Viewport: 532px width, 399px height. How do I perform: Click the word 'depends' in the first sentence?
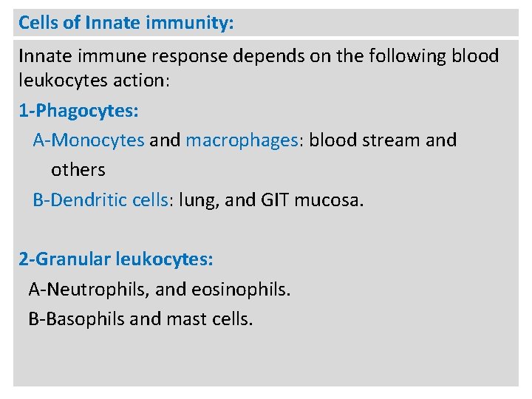pyautogui.click(x=268, y=56)
